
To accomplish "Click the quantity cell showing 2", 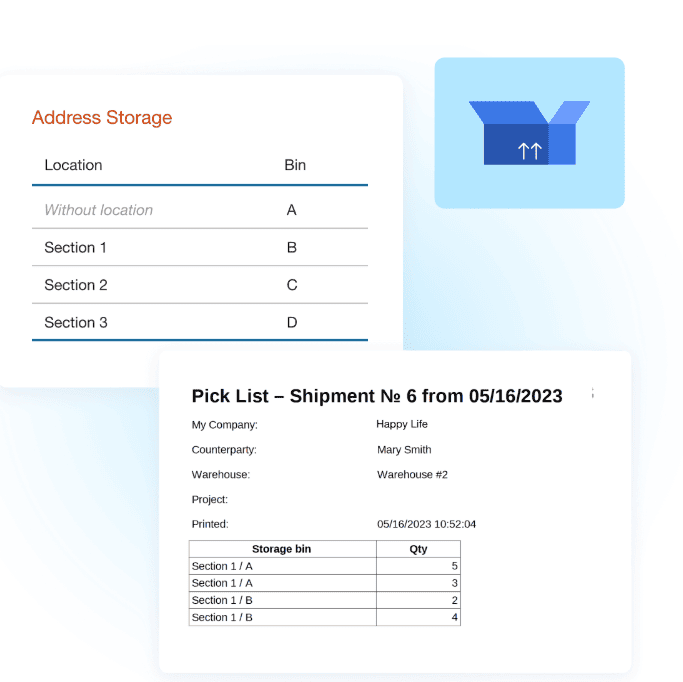I will [418, 600].
